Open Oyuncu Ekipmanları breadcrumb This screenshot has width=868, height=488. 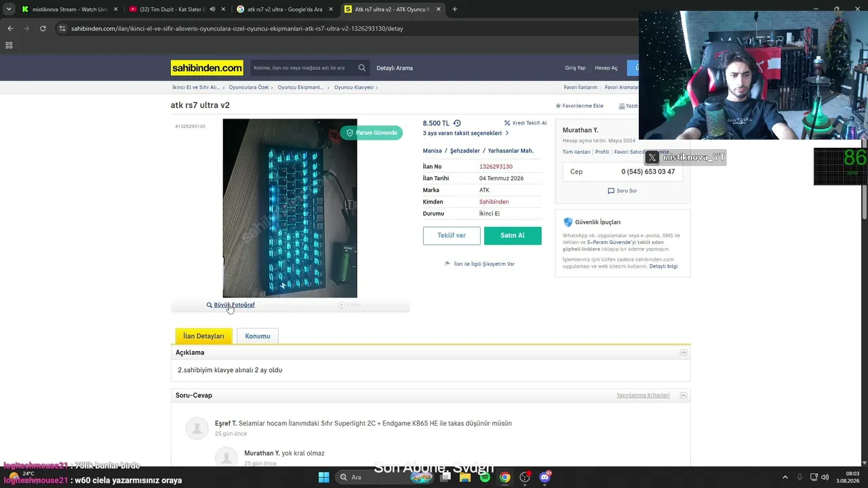pos(300,87)
